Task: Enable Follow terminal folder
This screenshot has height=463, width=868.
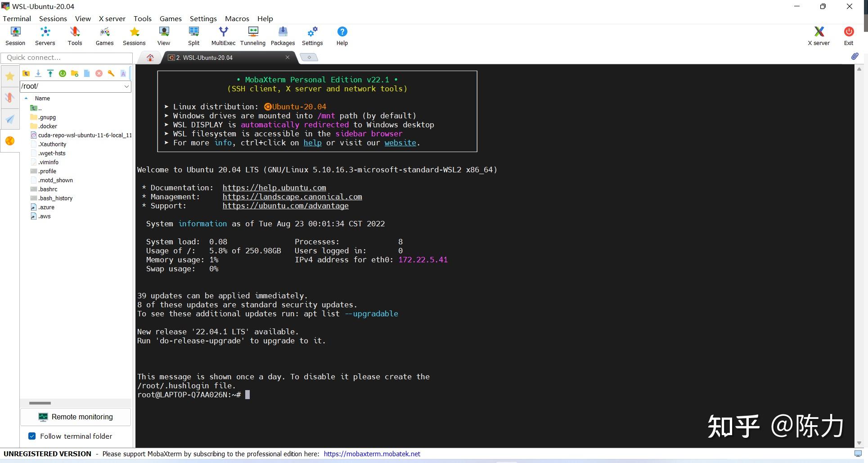Action: (31, 436)
